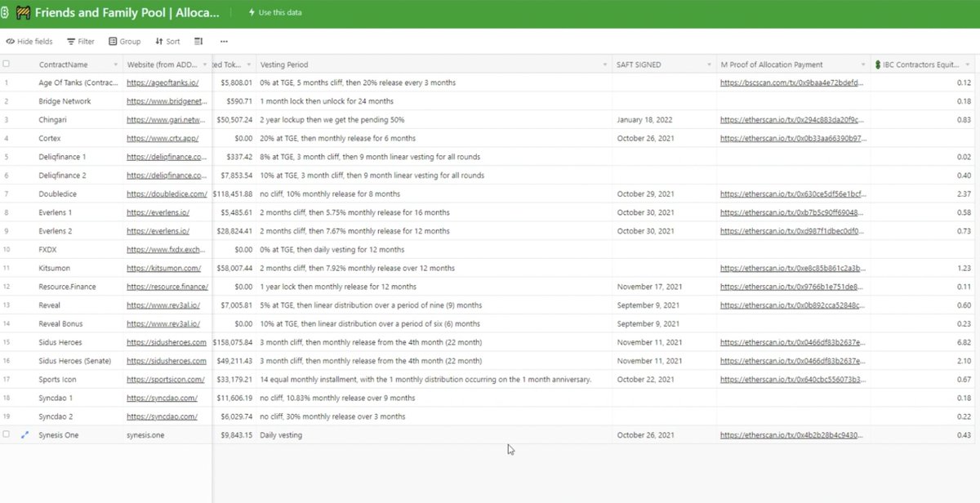Open the doubledice.com website link
Screen dimensions: 980x503
point(165,194)
